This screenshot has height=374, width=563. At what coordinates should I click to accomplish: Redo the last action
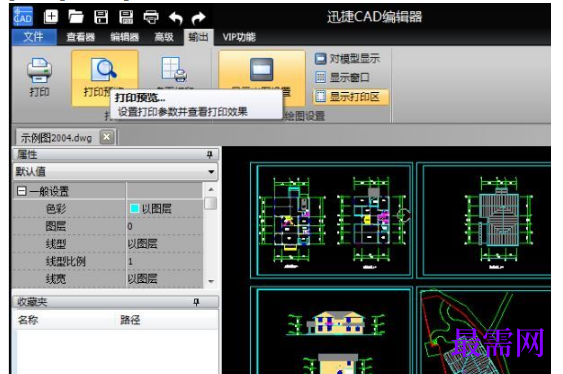pos(198,18)
